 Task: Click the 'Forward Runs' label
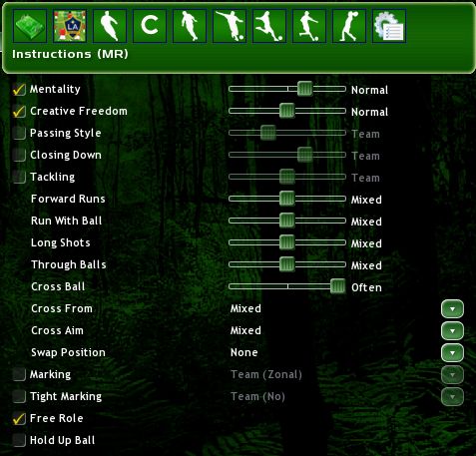click(68, 199)
